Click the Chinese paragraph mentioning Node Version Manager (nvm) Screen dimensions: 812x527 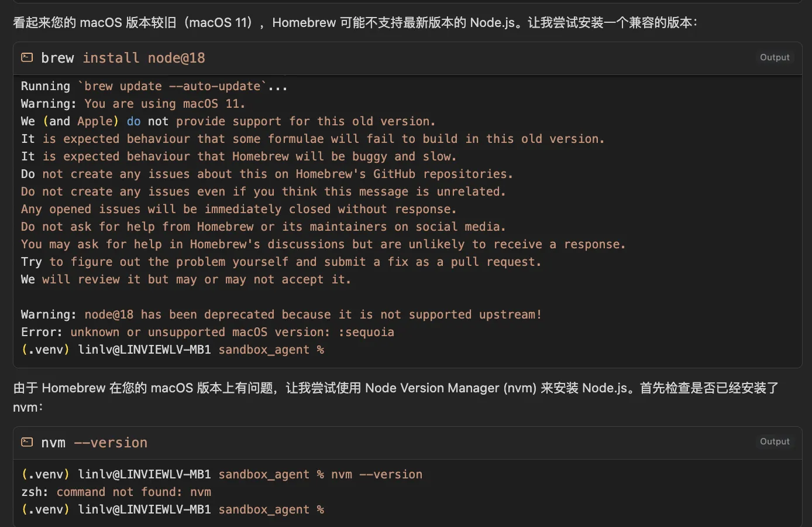[396, 397]
